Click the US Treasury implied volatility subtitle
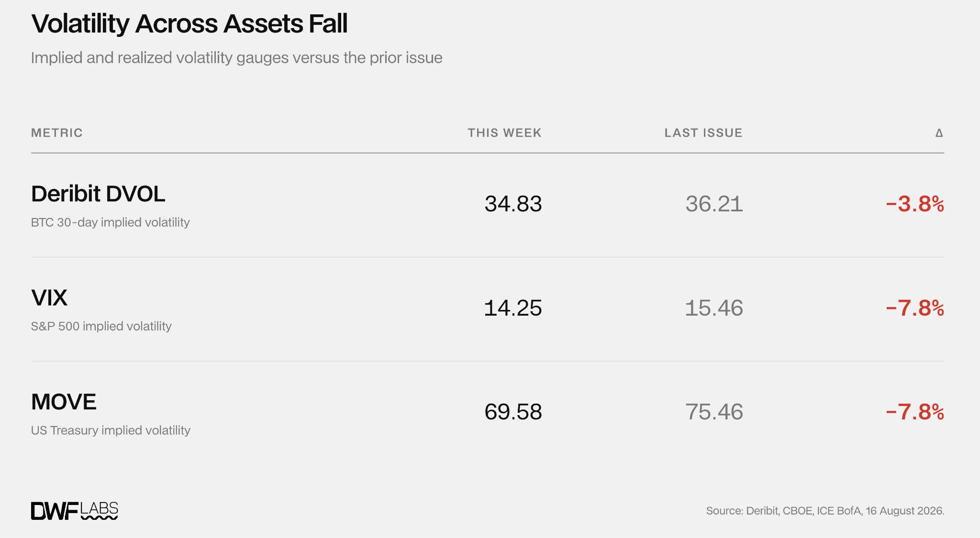This screenshot has width=980, height=538. [111, 430]
